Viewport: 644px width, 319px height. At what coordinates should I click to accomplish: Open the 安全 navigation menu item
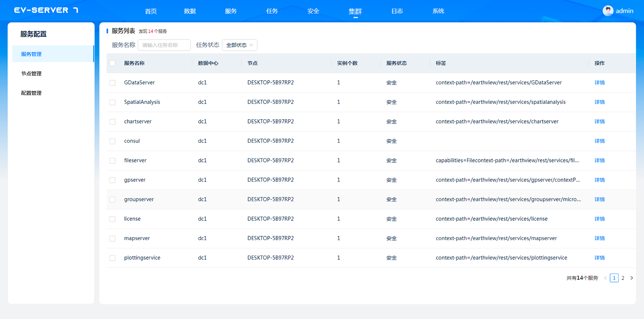tap(313, 11)
